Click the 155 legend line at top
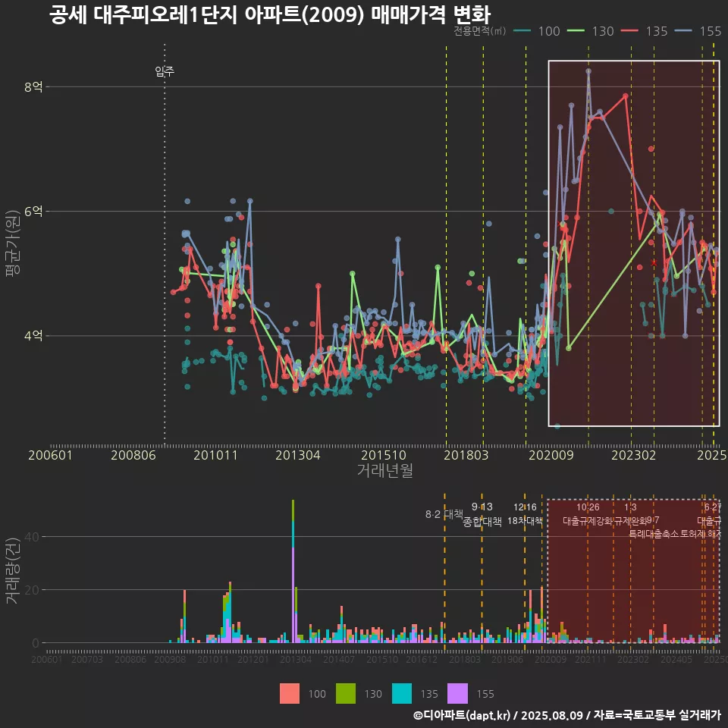Viewport: 728px width, 728px height. point(683,31)
